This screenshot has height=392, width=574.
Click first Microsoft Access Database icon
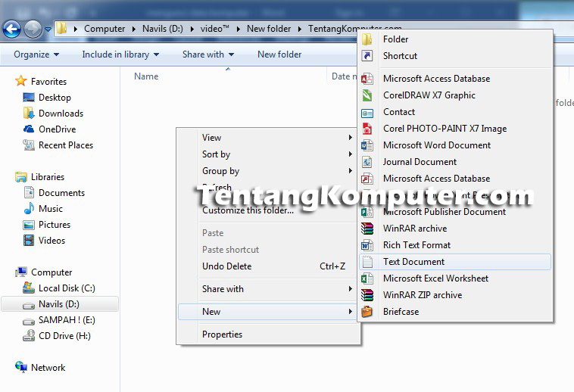(x=367, y=79)
